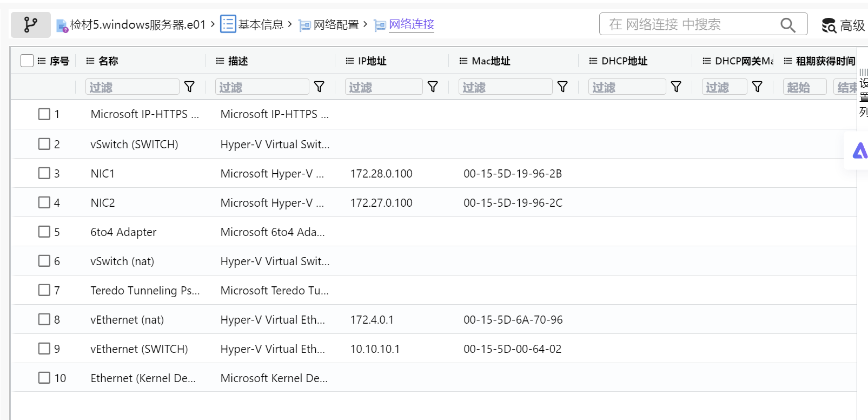Screen dimensions: 868x420
Task: Open 序号 column header menu icon
Action: [42, 61]
